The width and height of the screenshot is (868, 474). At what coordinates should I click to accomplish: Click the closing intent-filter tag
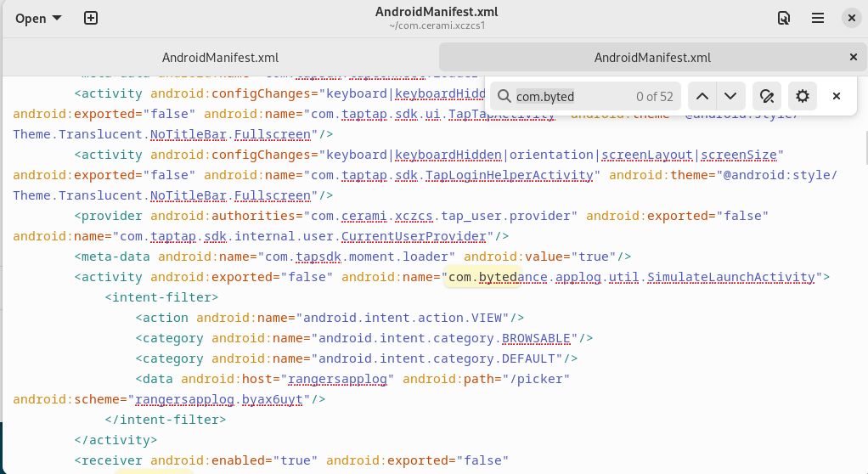pyautogui.click(x=165, y=420)
